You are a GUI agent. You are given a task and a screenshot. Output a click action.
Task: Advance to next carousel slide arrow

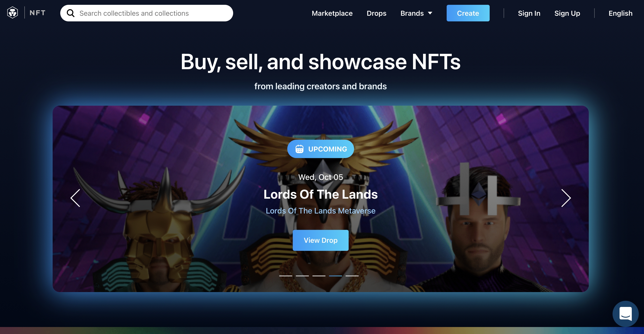[566, 198]
